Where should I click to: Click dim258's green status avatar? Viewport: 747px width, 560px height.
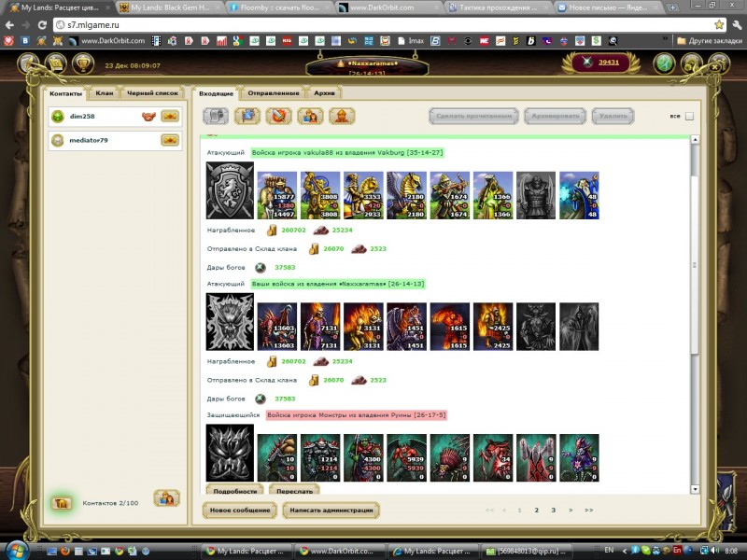coord(58,116)
